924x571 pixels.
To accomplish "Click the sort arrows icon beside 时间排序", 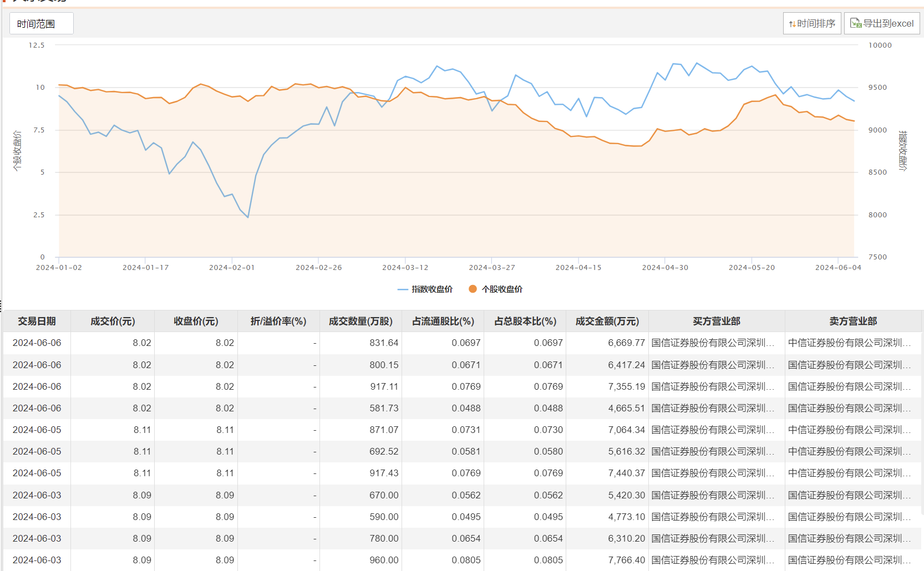I will click(x=792, y=24).
